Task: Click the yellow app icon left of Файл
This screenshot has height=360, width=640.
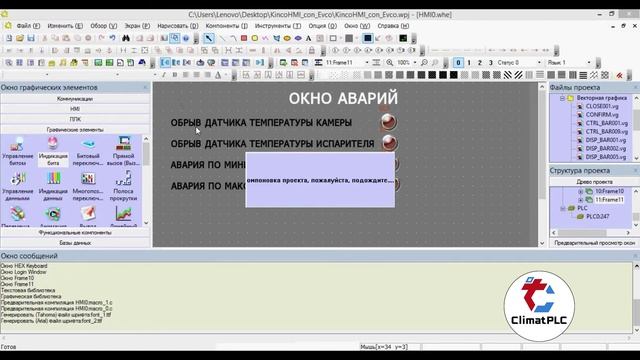Action: 8,26
